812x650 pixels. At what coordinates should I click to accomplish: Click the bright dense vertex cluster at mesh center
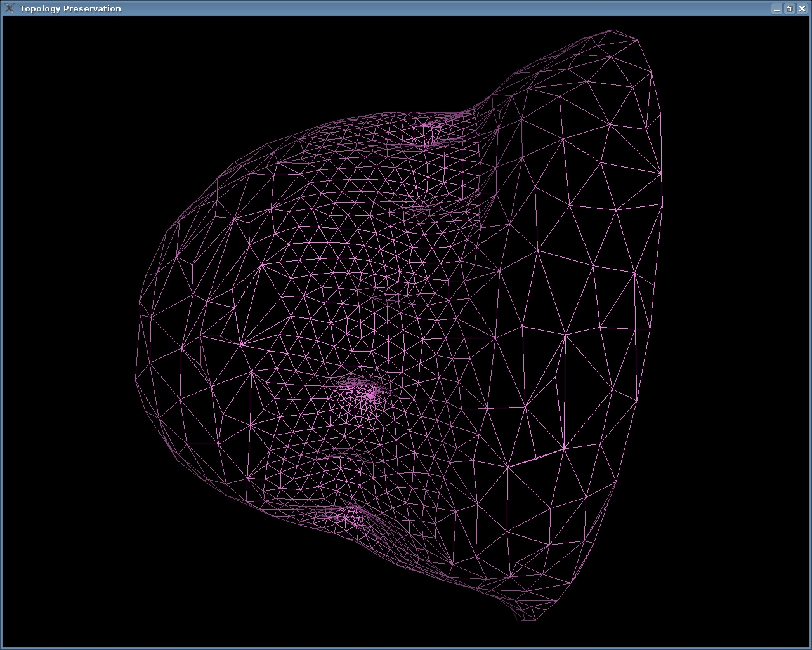[x=371, y=394]
